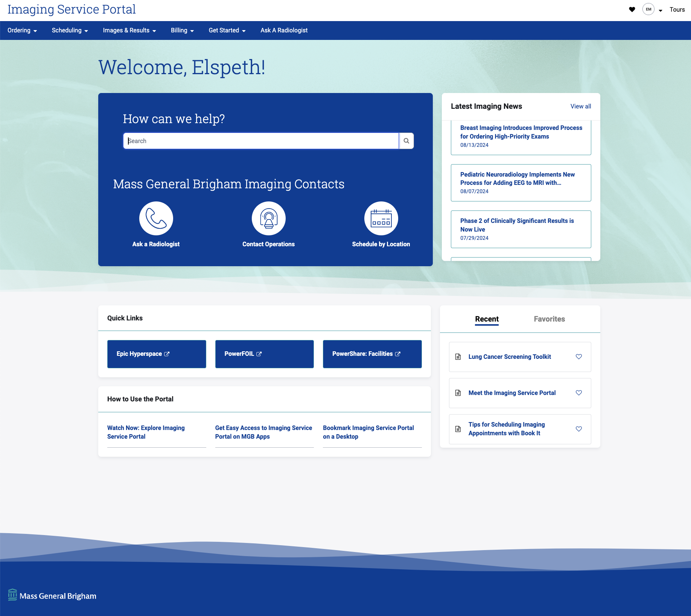Open the Schedule by Location label link
The image size is (691, 616).
(381, 244)
